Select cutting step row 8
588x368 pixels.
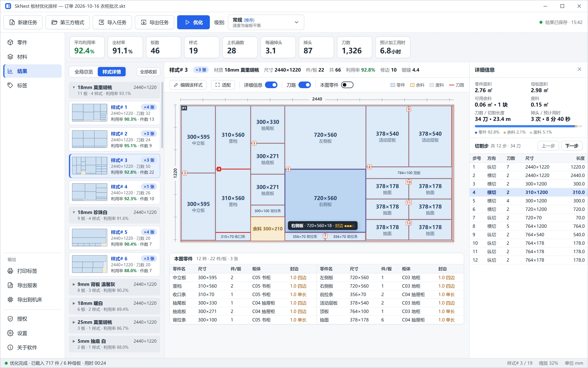[x=528, y=226]
